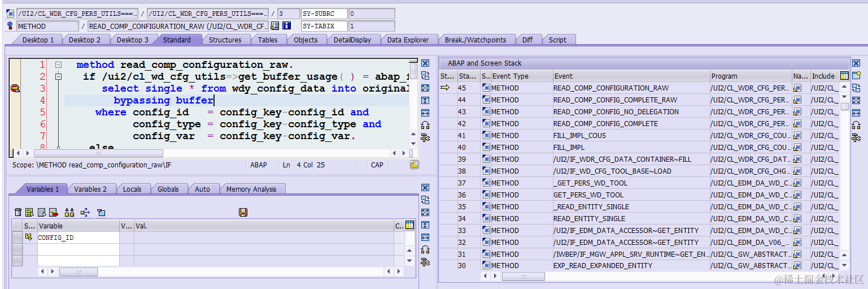Viewport: 868px width, 289px height.
Task: Close the source code tool panel
Action: (425, 63)
